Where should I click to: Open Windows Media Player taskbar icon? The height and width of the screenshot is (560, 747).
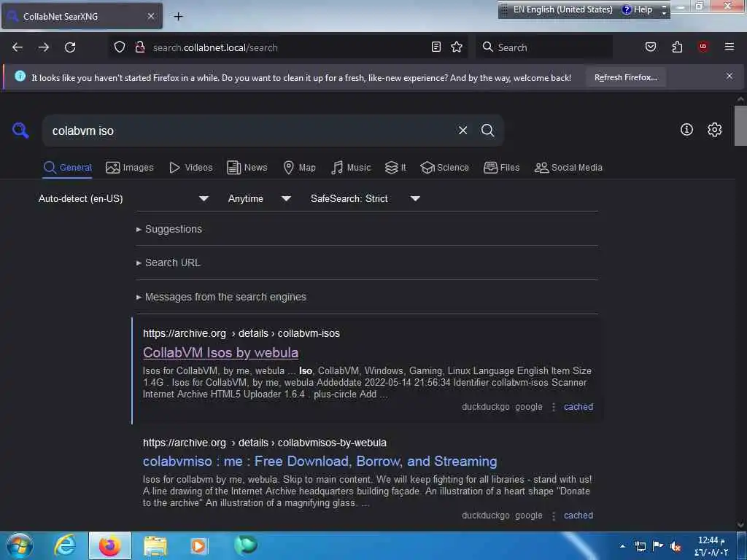[198, 545]
